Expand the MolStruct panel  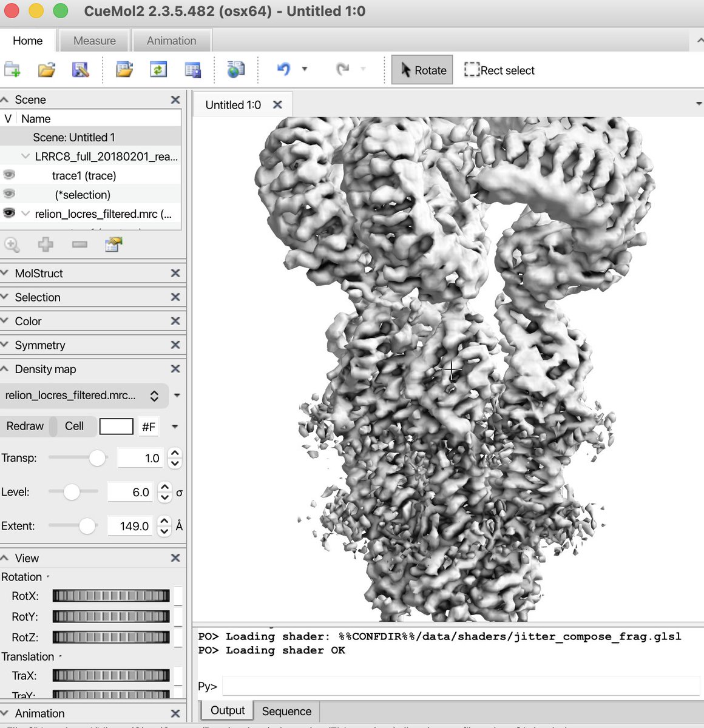coord(5,273)
